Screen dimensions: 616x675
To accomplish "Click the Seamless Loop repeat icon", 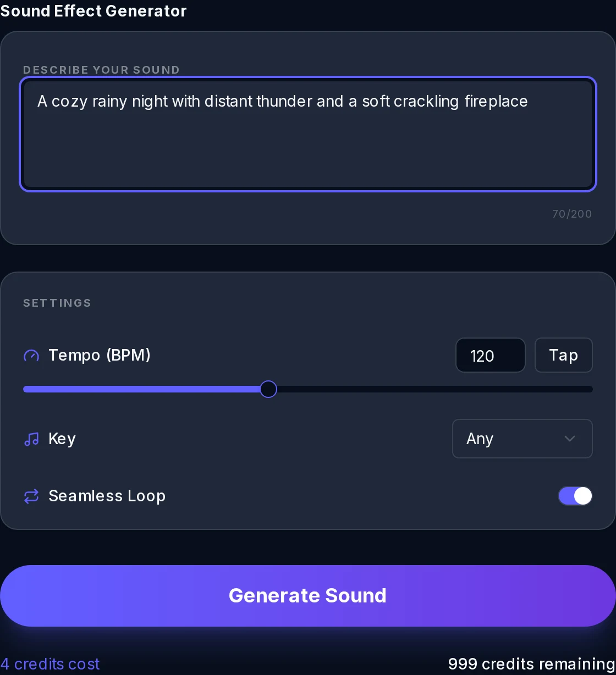I will click(x=31, y=496).
